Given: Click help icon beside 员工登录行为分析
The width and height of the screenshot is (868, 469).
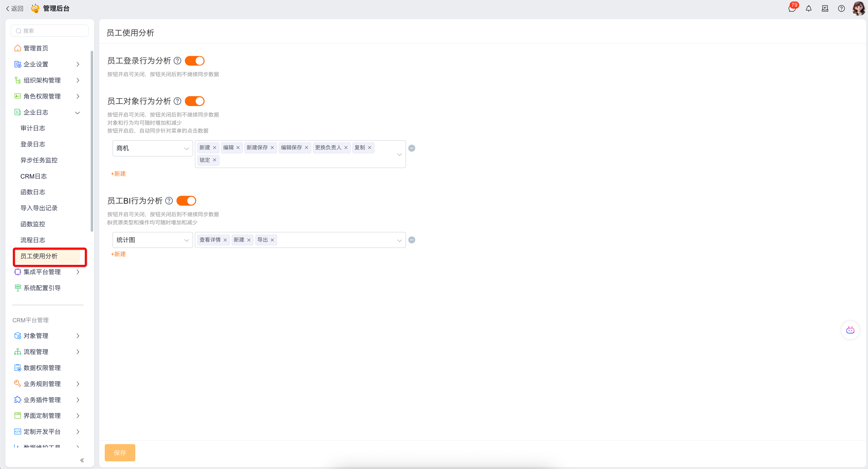Looking at the screenshot, I should point(177,61).
